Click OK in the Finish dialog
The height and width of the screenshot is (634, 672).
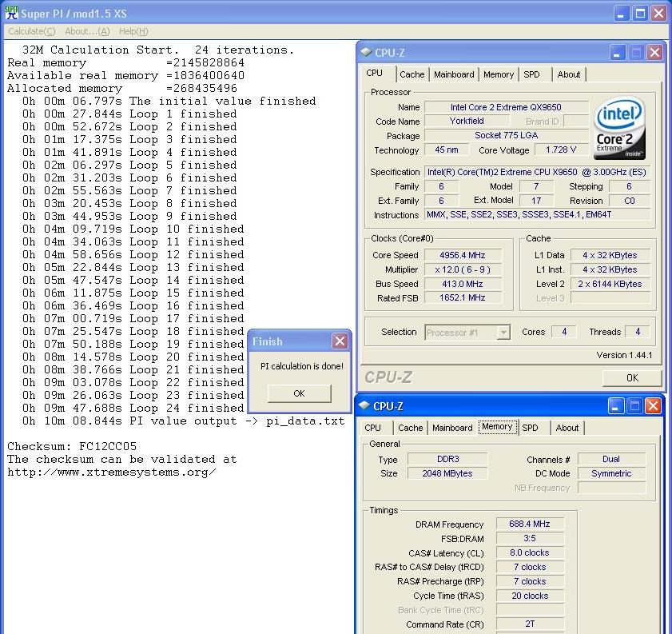click(x=299, y=393)
